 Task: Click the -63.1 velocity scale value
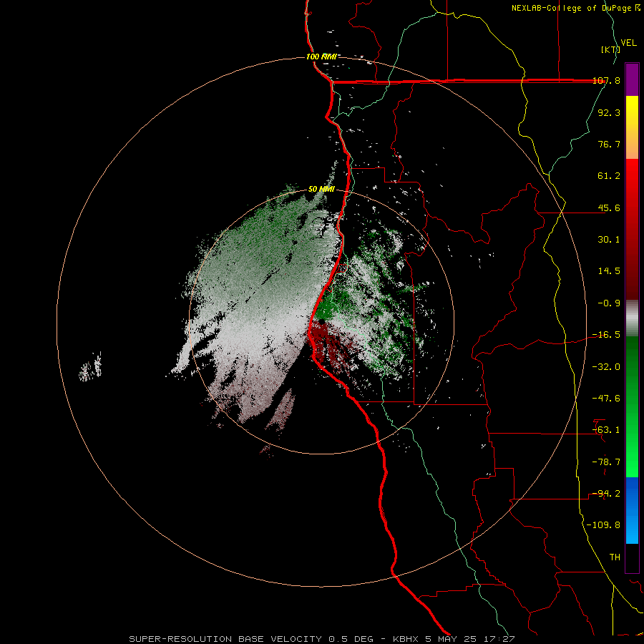(607, 430)
